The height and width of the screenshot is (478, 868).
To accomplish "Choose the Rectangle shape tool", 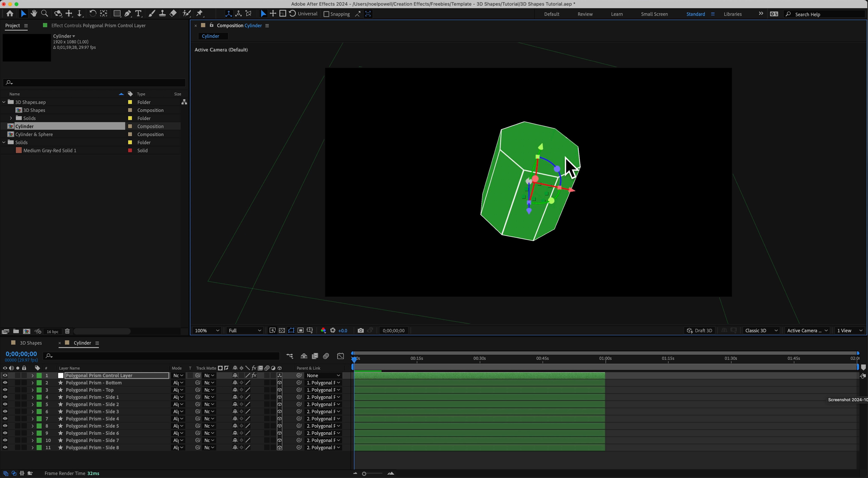I will click(x=117, y=13).
